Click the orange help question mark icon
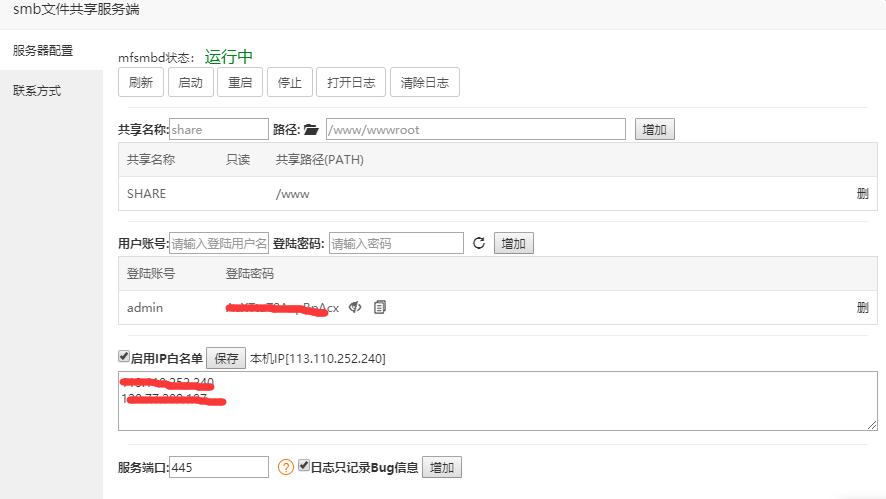The width and height of the screenshot is (886, 499). click(285, 467)
